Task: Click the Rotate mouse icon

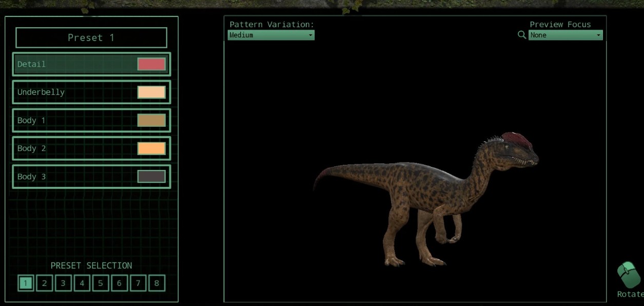Action: pos(628,276)
